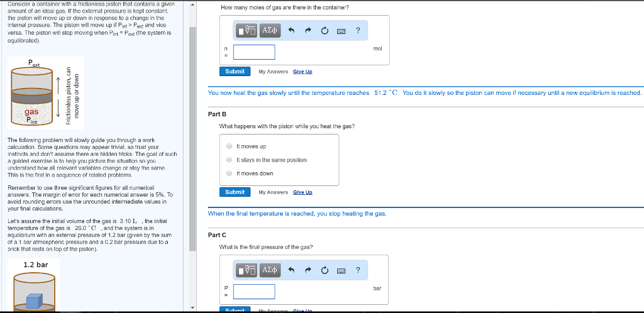644x313 pixels.
Task: Open keyboard shortcuts in moles answer toolbar
Action: 341,31
